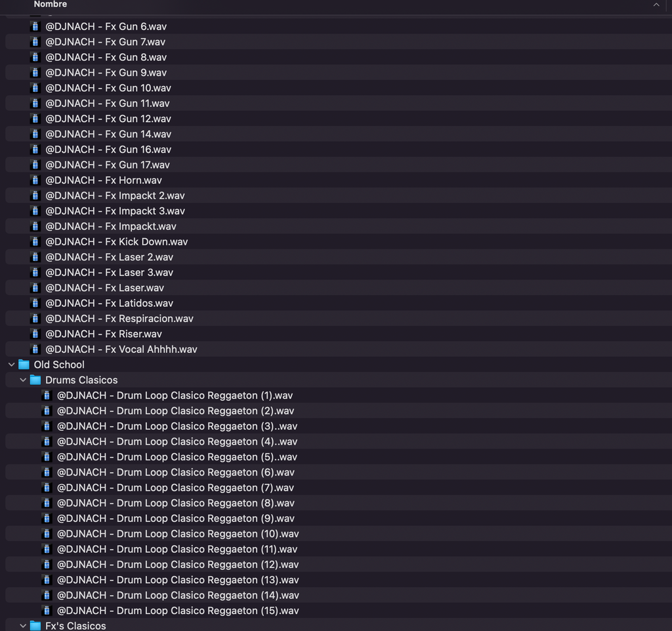
Task: Click the wav icon for Fx Gun 8
Action: coord(35,58)
